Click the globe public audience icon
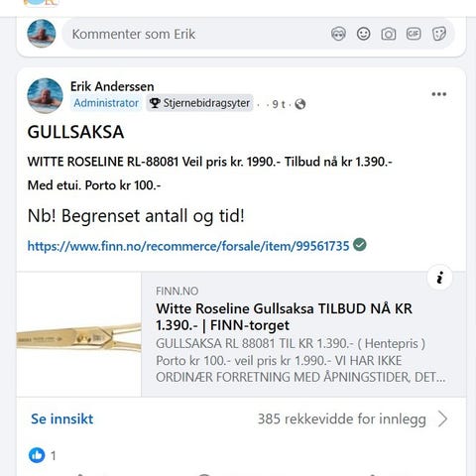Viewport: 476px width, 476px height. [299, 104]
